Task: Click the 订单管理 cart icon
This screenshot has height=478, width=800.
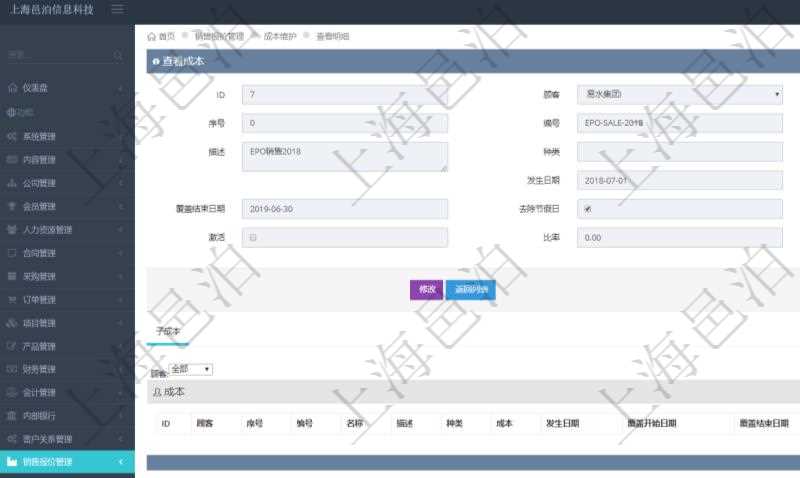Action: tap(12, 299)
